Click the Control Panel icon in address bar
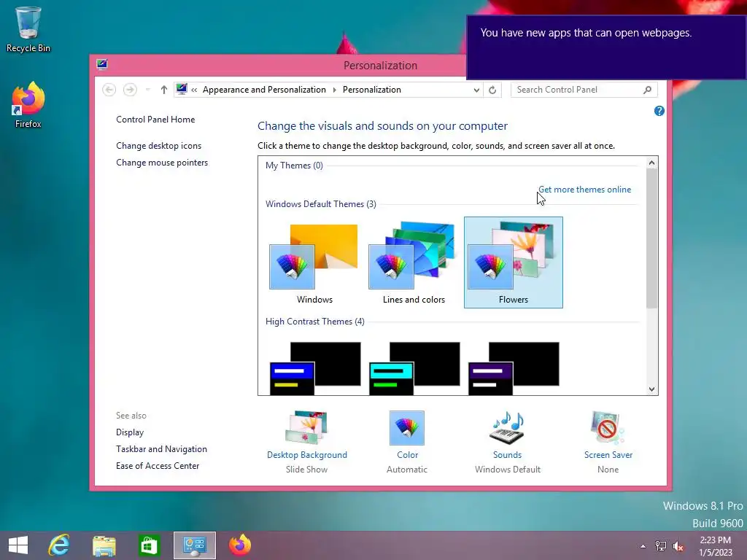Image resolution: width=747 pixels, height=560 pixels. coord(182,89)
